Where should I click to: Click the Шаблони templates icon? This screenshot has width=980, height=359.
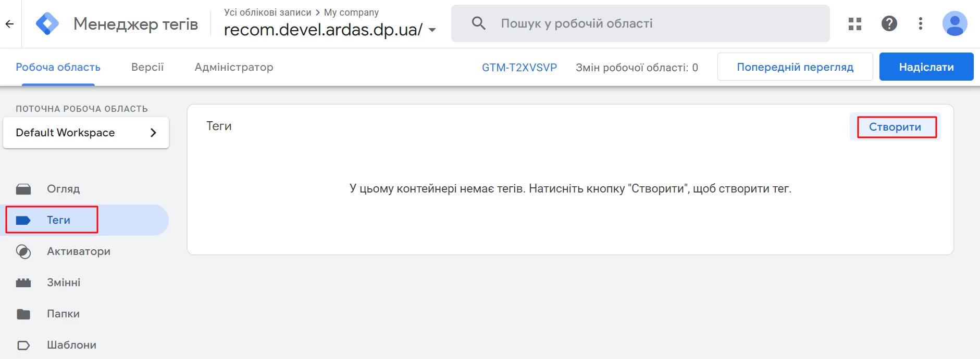(x=23, y=345)
